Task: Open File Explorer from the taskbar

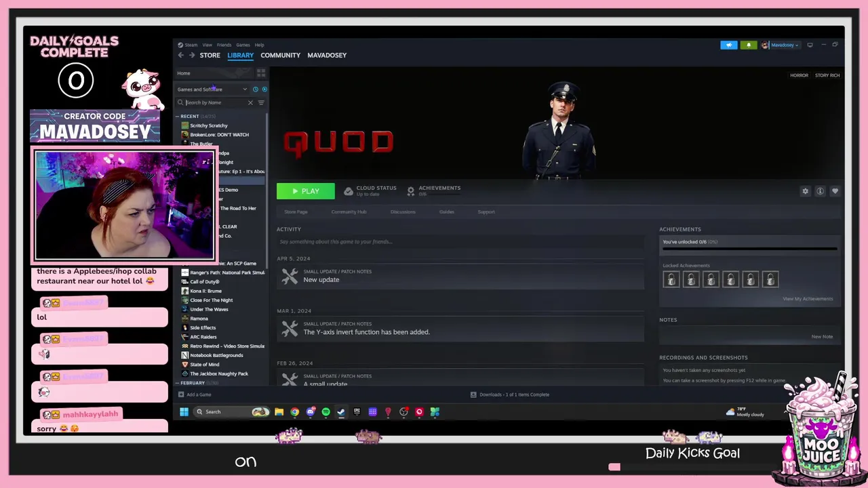Action: (x=279, y=411)
